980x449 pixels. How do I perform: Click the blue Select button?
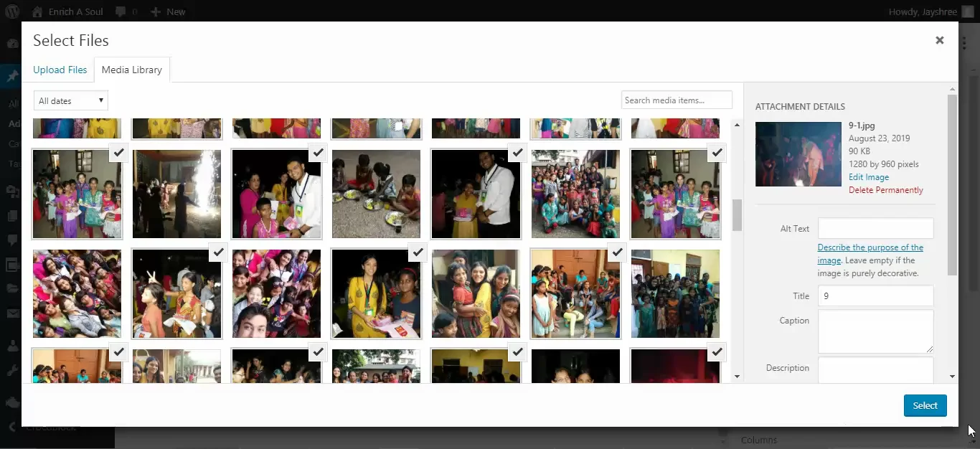coord(925,405)
